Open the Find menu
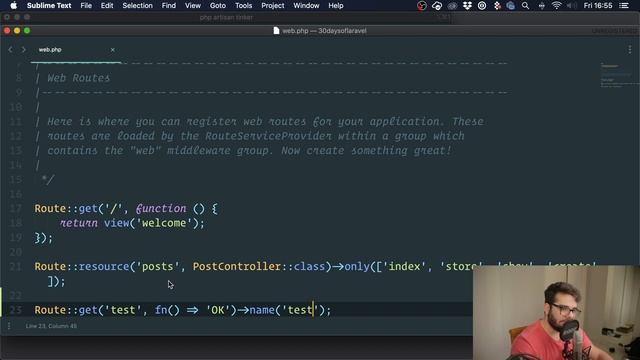Viewport: 640px width, 360px height. pos(169,6)
